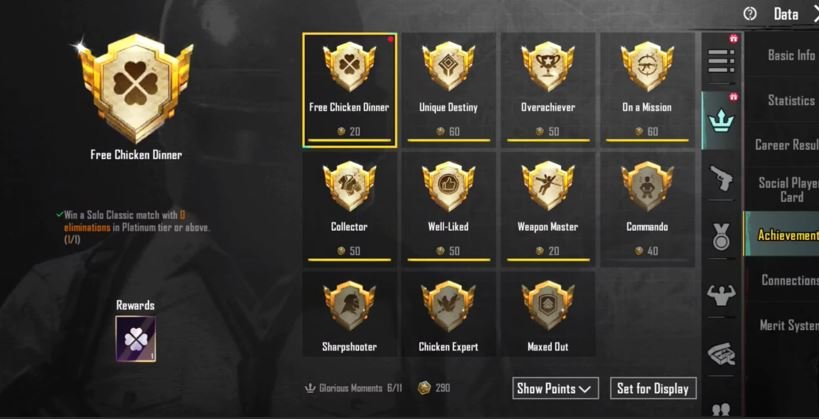Screen dimensions: 819x419
Task: Pick the Commando achievement badge
Action: [x=647, y=209]
